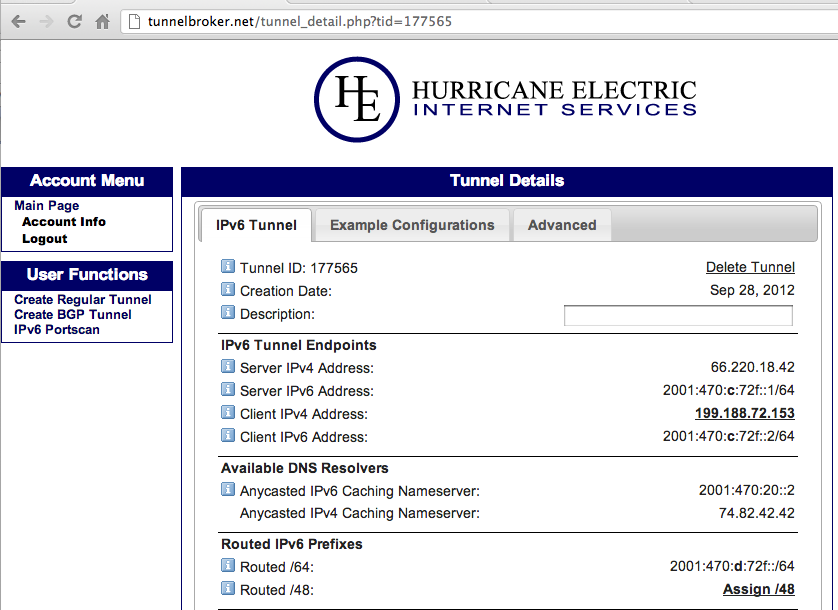
Task: Select the IPv6 Tunnel tab
Action: [x=256, y=225]
